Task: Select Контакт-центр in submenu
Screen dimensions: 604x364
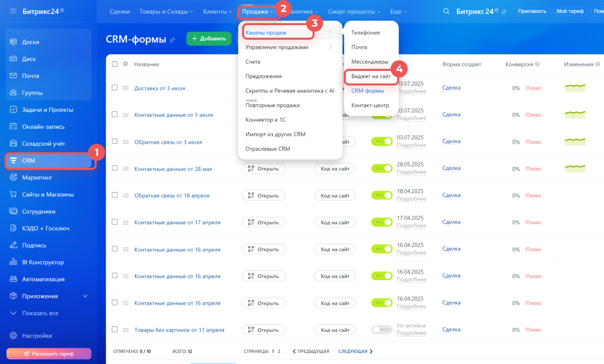Action: coord(371,106)
